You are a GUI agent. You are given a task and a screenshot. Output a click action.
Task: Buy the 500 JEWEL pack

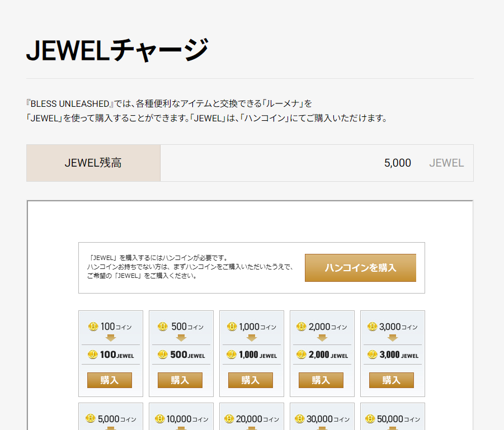[x=180, y=380]
